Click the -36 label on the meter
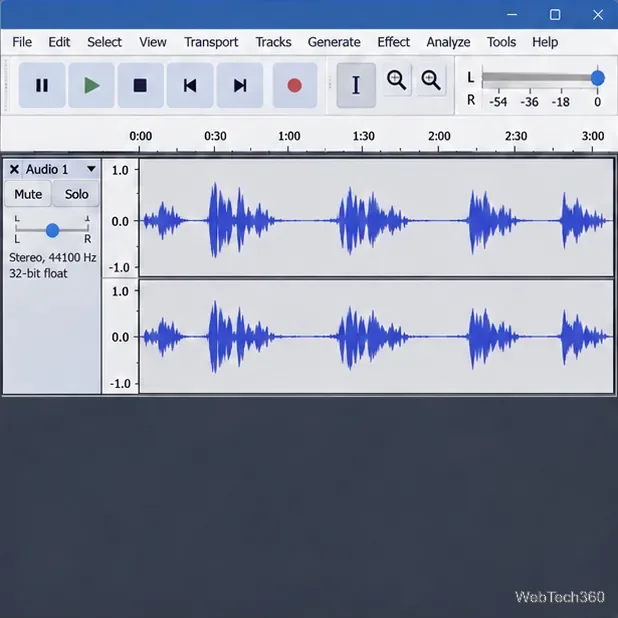Screen dimensions: 618x618 [x=529, y=102]
